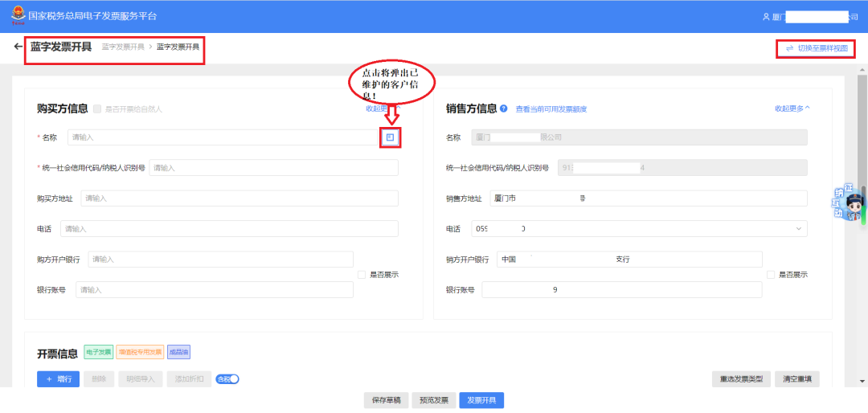Click the 增行 button
The image size is (868, 413).
[59, 379]
